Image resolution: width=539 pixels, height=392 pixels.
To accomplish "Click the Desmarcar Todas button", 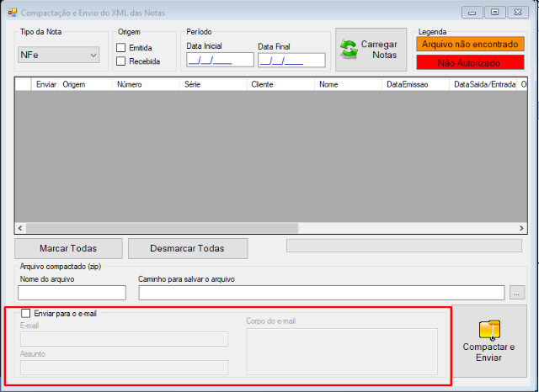I will [x=188, y=248].
